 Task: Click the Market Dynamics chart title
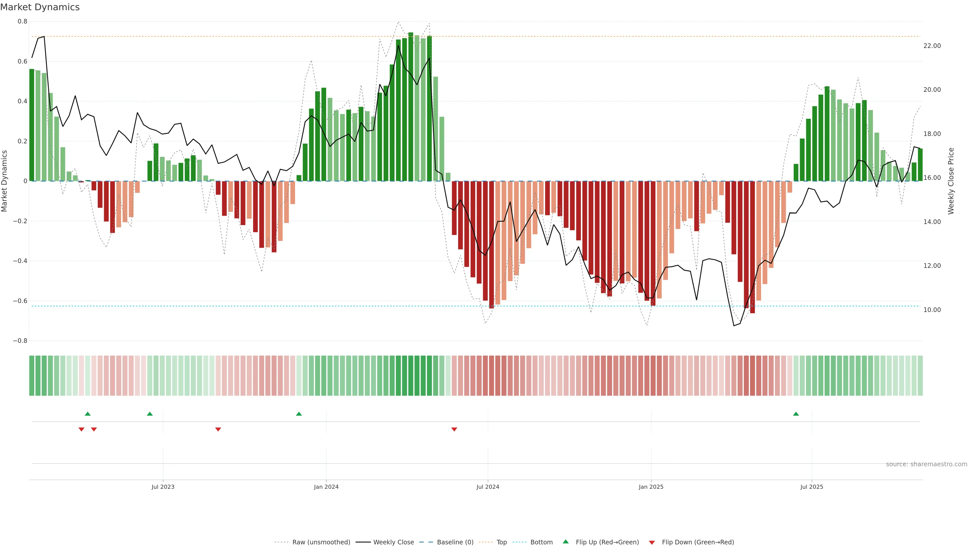(40, 7)
